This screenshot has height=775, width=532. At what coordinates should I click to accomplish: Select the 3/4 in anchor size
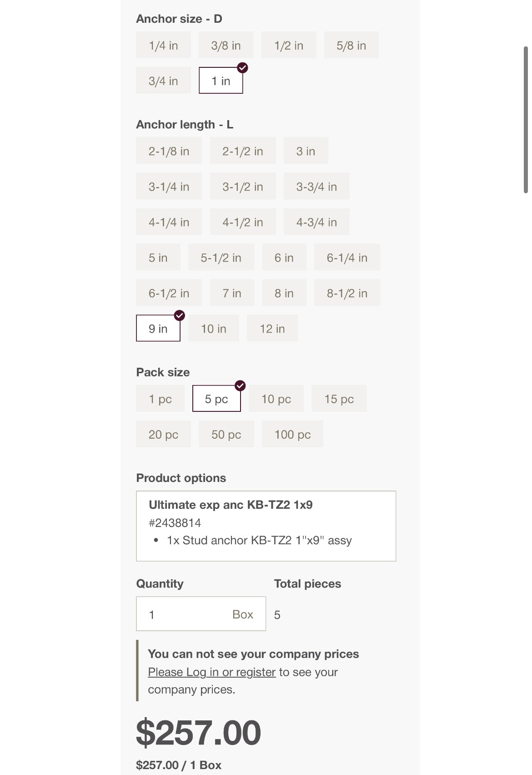163,81
